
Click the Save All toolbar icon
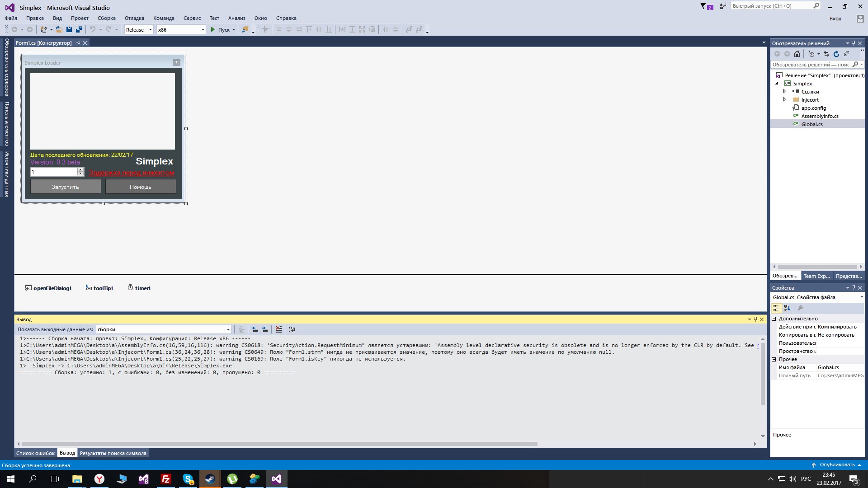click(79, 29)
